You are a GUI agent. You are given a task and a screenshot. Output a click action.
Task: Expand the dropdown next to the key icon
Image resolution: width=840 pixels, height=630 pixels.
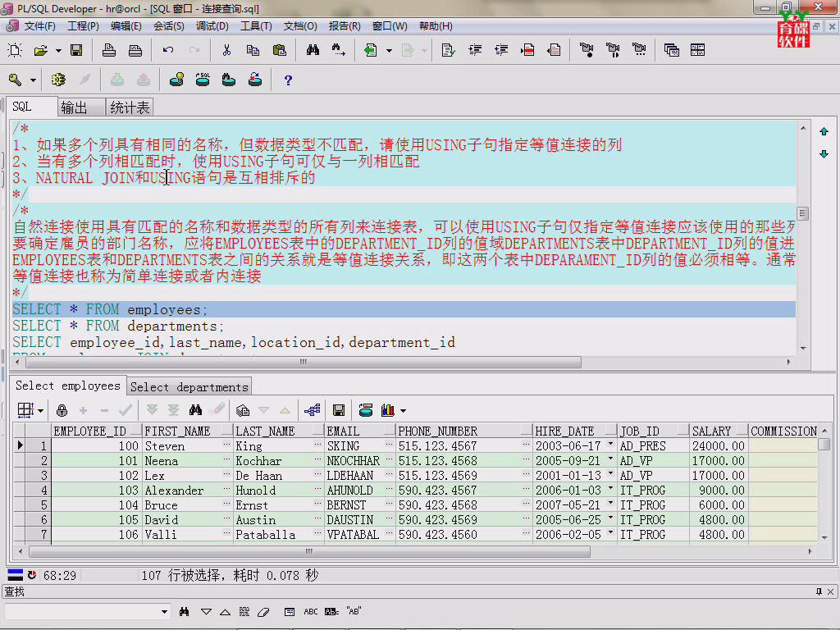click(33, 80)
